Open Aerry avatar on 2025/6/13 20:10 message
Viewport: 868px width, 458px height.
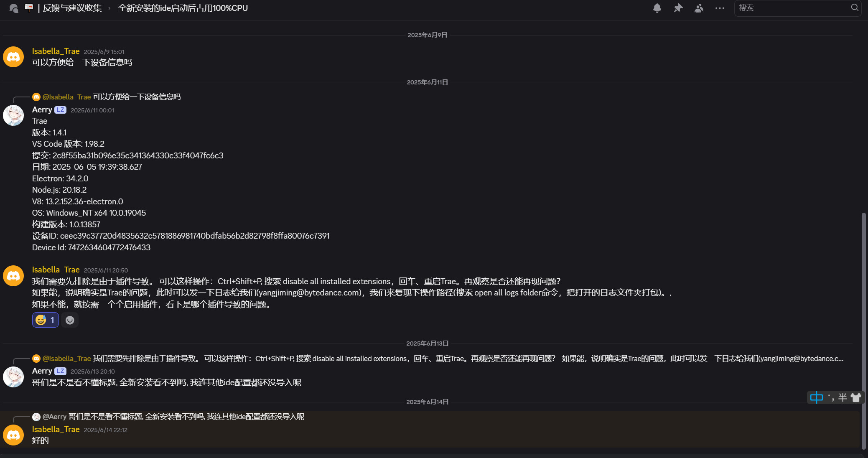(13, 377)
